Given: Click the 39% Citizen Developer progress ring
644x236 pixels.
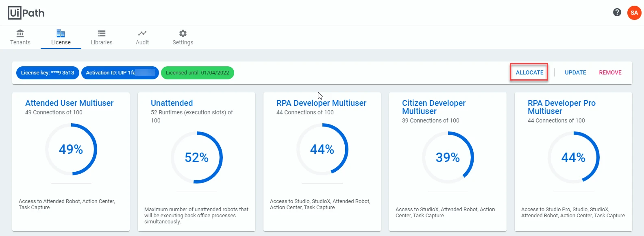Looking at the screenshot, I should coord(448,157).
